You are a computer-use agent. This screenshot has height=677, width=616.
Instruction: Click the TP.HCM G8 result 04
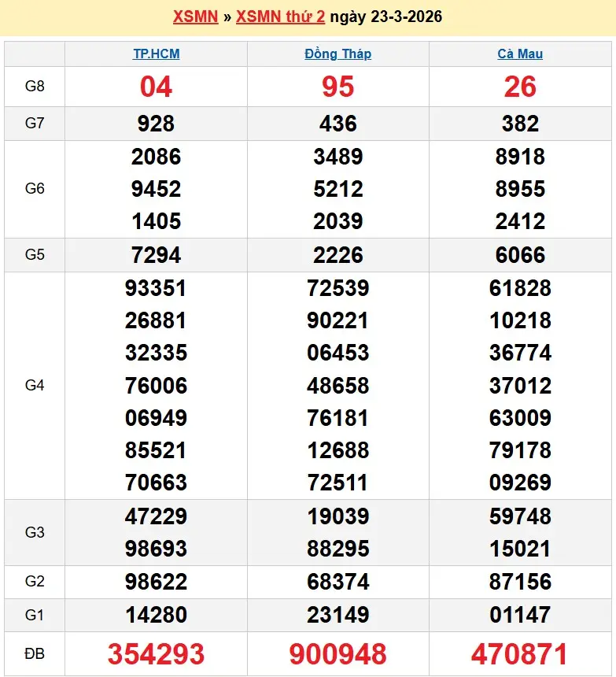click(x=156, y=87)
